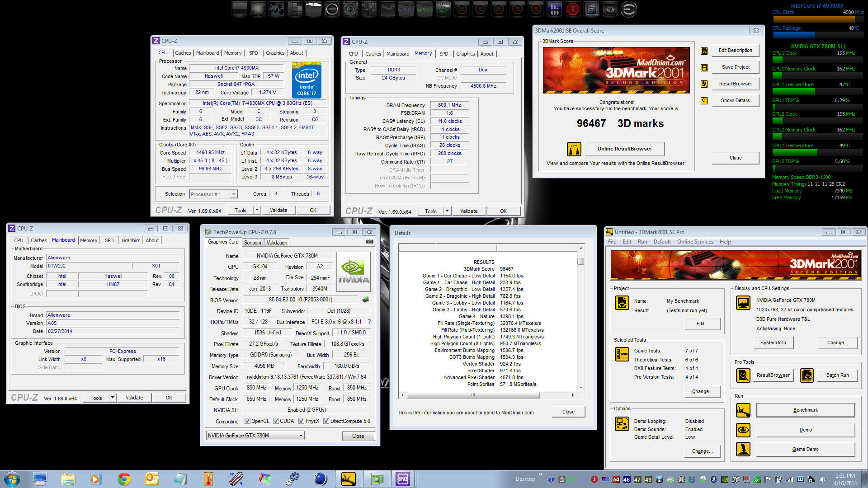
Task: Open the EVGA E icon in top dock
Action: click(628, 9)
